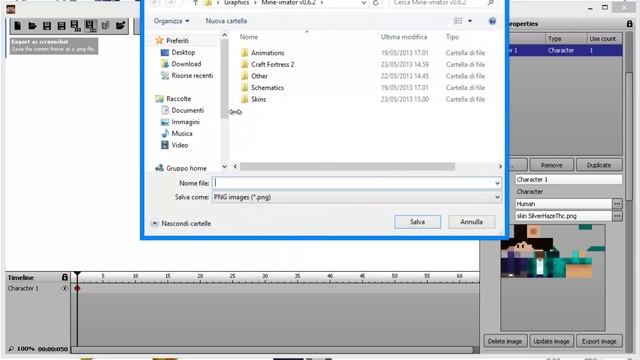Collapse folders with Nascondi cartelle
640x360 pixels.
pyautogui.click(x=181, y=223)
